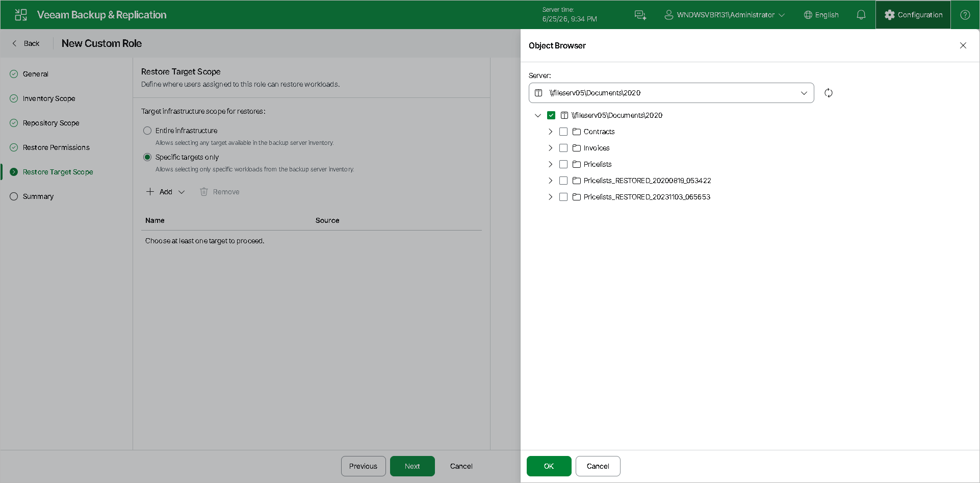980x483 pixels.
Task: Click the AI assistant chat icon
Action: coord(640,15)
